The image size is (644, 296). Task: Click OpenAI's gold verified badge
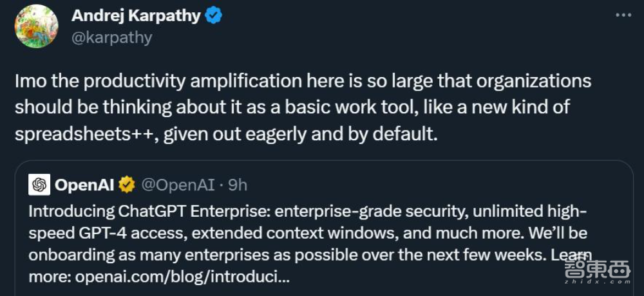pos(127,185)
